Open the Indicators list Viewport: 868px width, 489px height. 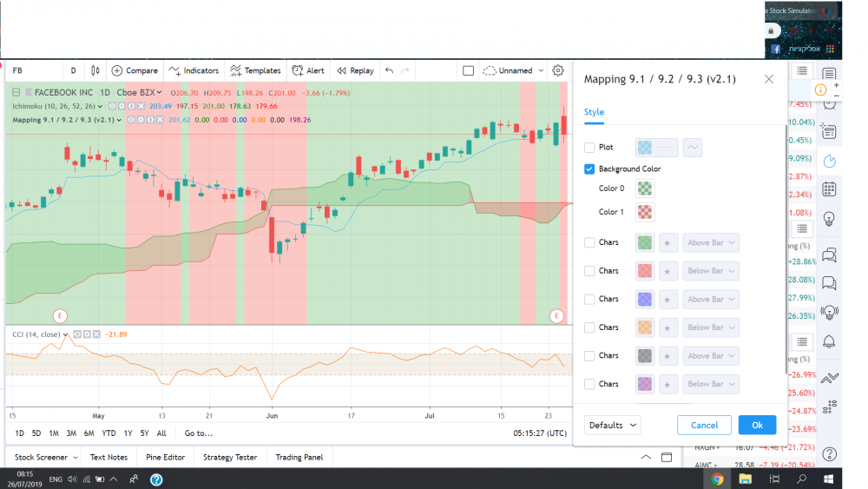[194, 70]
